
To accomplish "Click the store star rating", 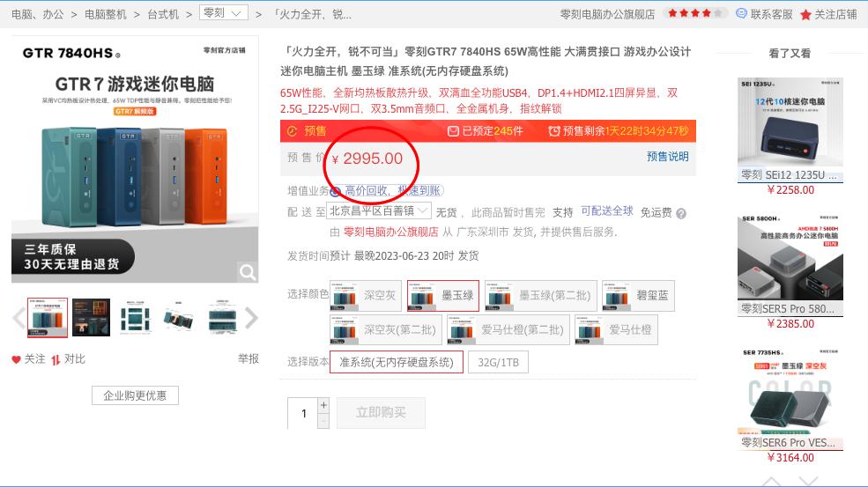I will pos(694,13).
